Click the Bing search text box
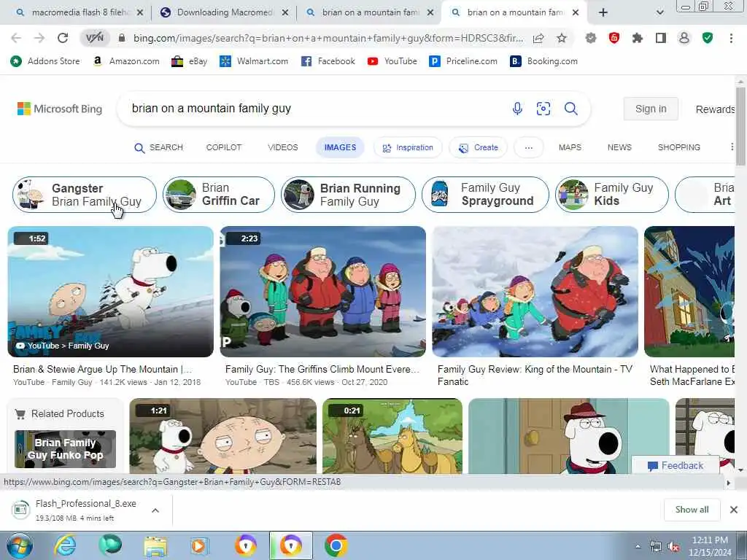The width and height of the screenshot is (747, 560). [314, 109]
